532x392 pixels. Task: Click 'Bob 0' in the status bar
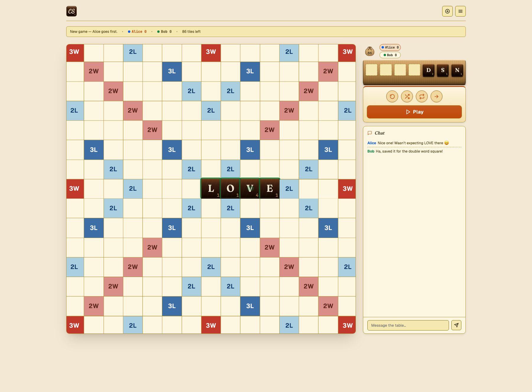click(164, 32)
